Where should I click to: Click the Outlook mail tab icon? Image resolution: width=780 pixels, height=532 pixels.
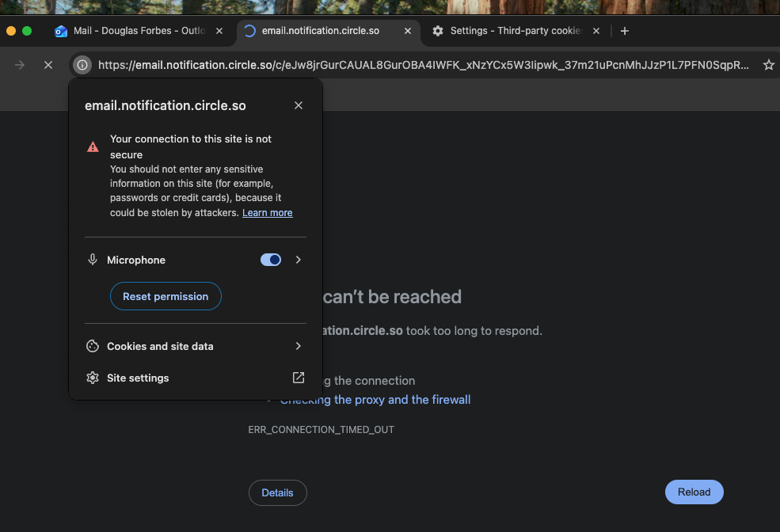61,31
